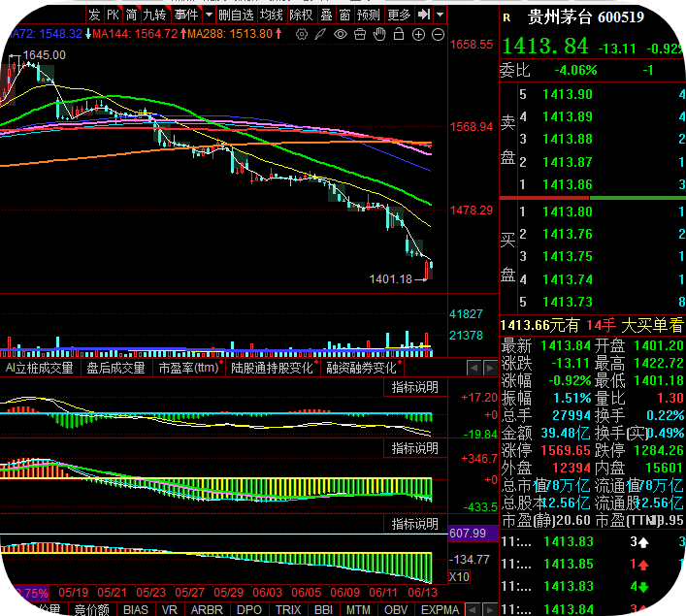Select the DPO indicator tab
This screenshot has width=686, height=616.
point(249,609)
